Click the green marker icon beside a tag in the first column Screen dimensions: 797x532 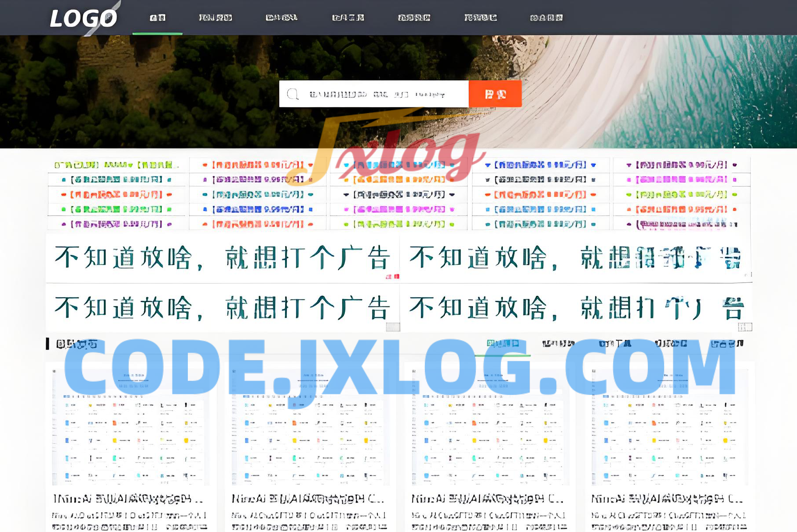62,209
